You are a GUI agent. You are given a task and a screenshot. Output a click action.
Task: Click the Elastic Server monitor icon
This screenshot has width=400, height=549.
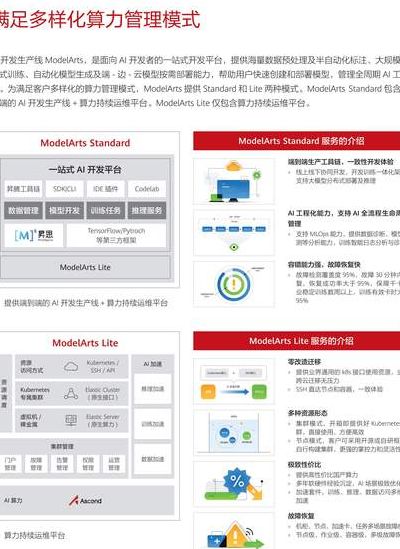71,420
